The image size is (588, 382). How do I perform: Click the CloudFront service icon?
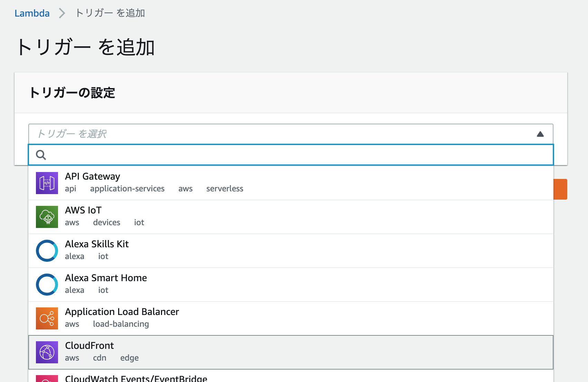(47, 352)
